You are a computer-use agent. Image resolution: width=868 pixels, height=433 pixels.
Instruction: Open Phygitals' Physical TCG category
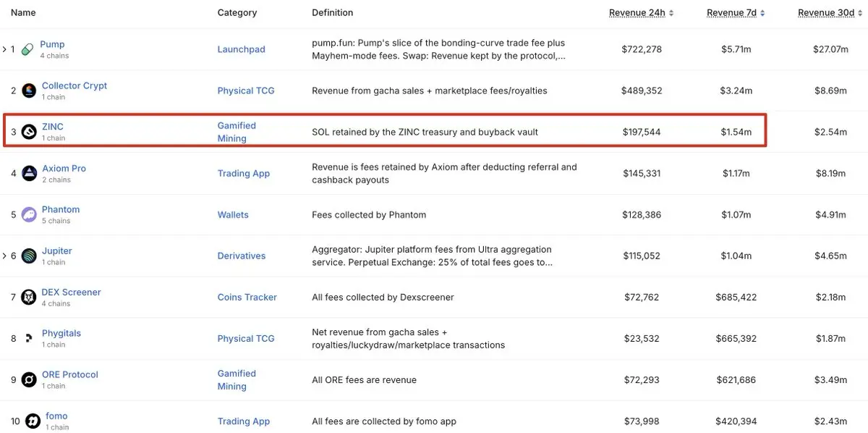(246, 338)
